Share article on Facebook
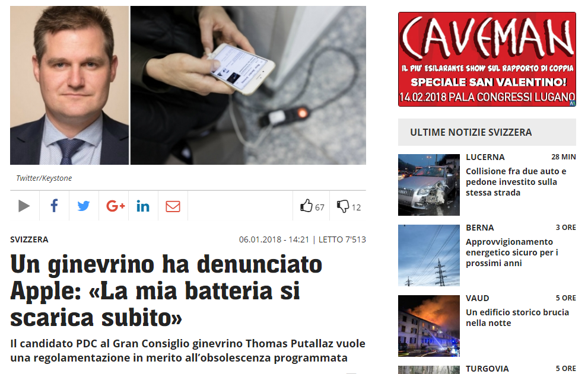 pos(54,206)
